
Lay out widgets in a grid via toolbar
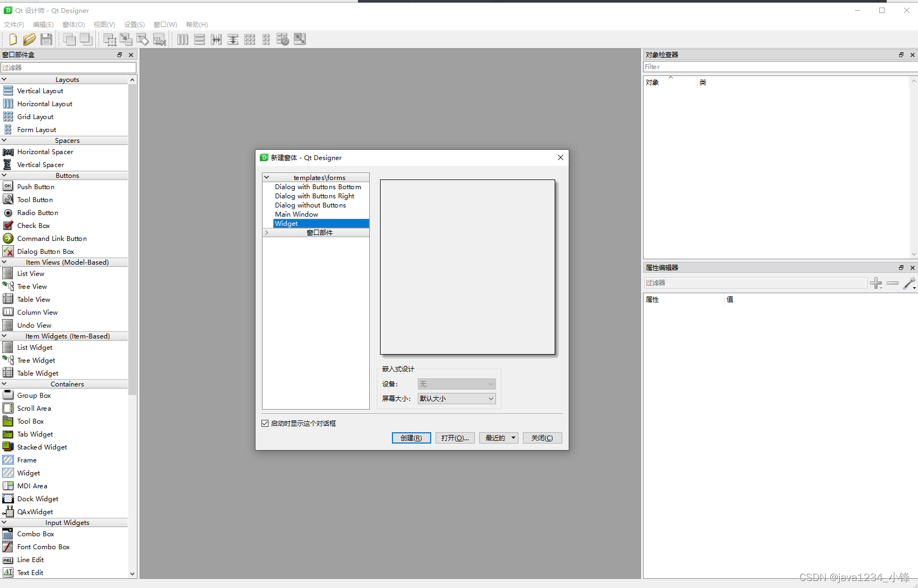pos(250,39)
